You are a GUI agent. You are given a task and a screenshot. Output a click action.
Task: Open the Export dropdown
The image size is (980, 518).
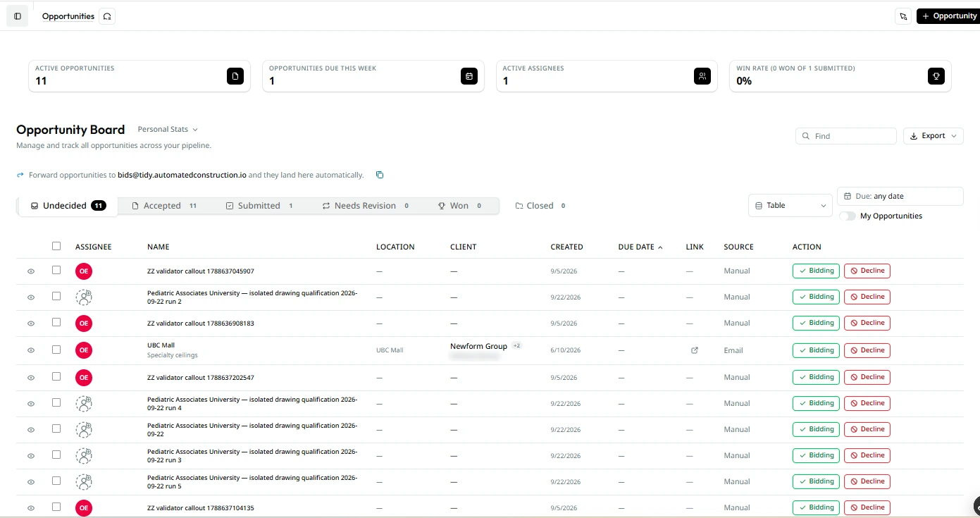click(933, 136)
